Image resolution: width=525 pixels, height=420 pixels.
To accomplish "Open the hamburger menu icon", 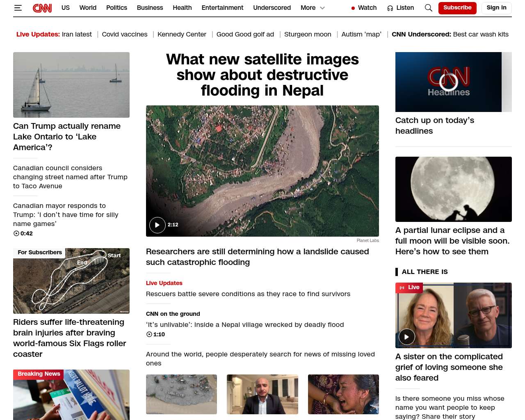I will click(18, 8).
